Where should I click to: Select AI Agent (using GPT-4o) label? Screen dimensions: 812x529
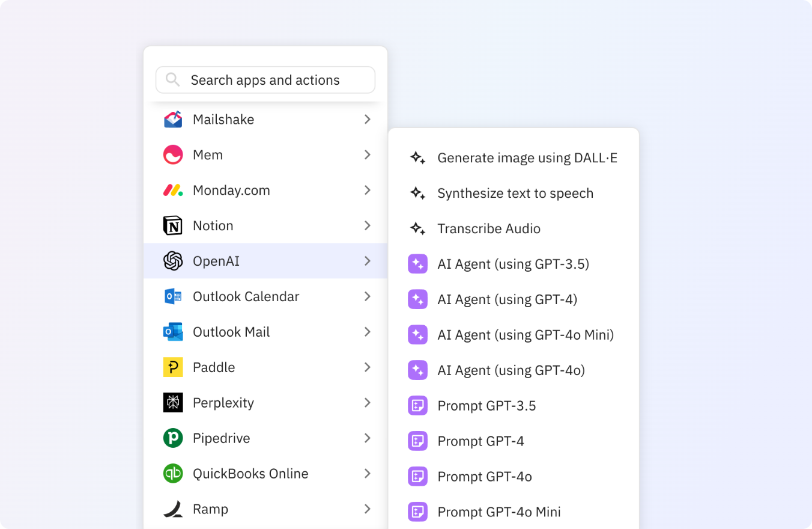pos(511,371)
